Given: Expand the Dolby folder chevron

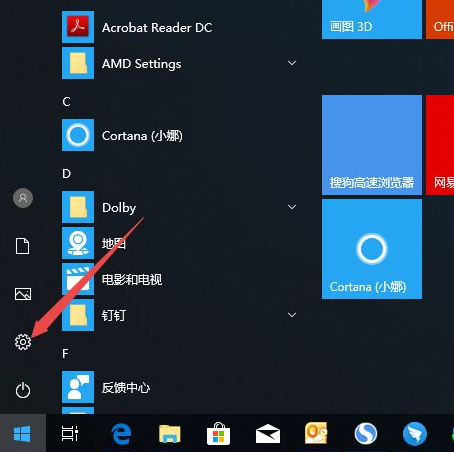Looking at the screenshot, I should [292, 207].
